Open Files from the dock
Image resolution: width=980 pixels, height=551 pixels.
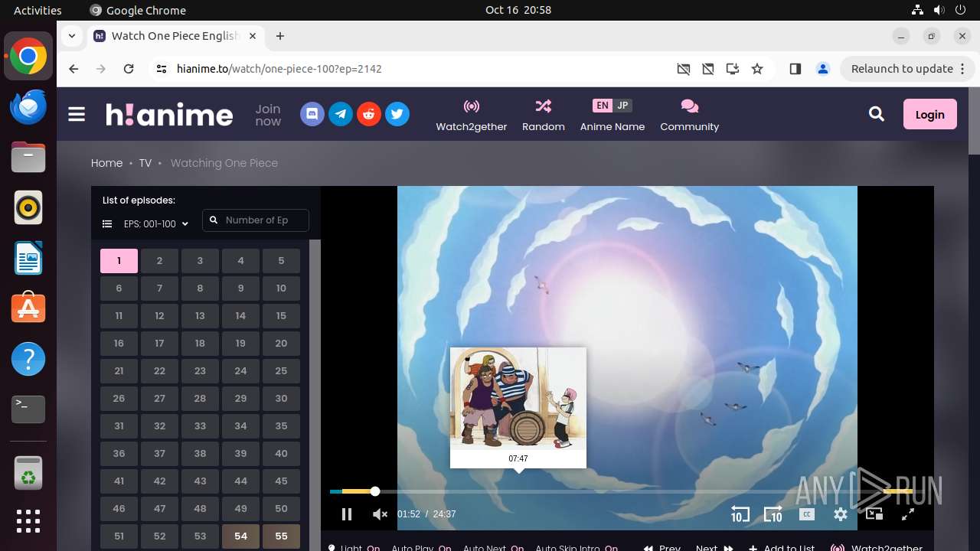pyautogui.click(x=28, y=158)
